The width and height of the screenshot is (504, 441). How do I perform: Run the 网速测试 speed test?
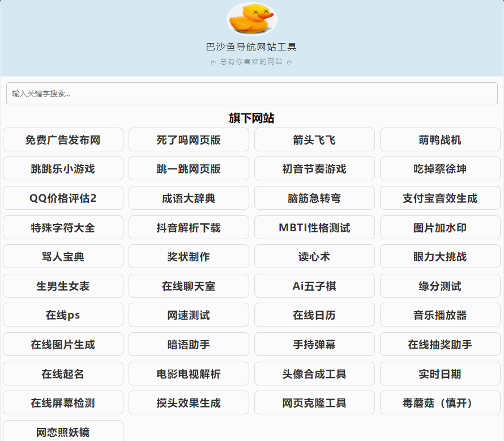click(189, 315)
